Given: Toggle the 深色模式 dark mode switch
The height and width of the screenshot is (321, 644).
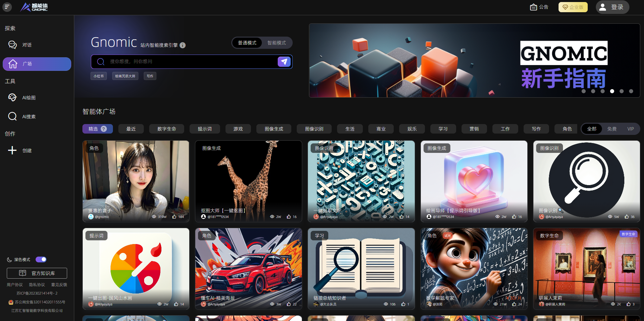Looking at the screenshot, I should pos(41,260).
